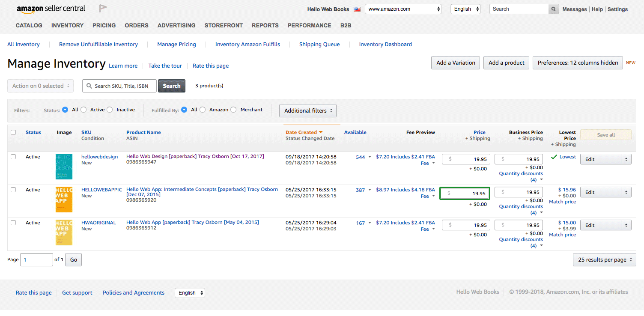Open the REPORTS menu
The image size is (644, 316).
[265, 25]
